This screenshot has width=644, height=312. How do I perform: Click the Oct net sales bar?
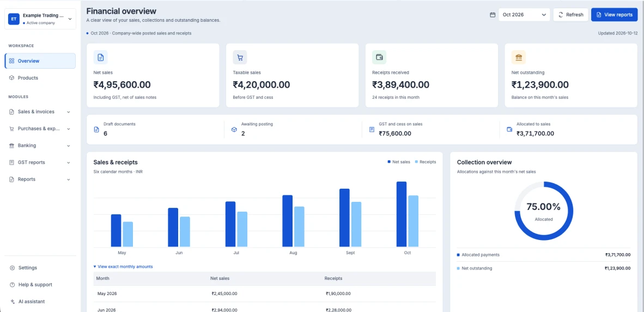pos(401,214)
